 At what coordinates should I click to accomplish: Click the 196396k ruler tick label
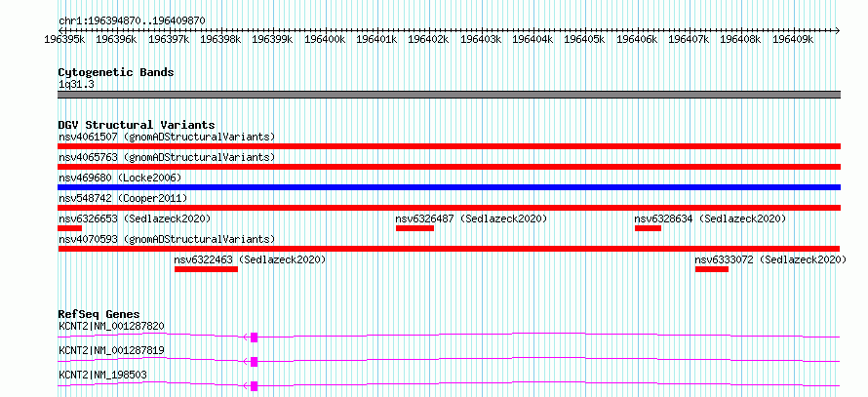tap(116, 39)
